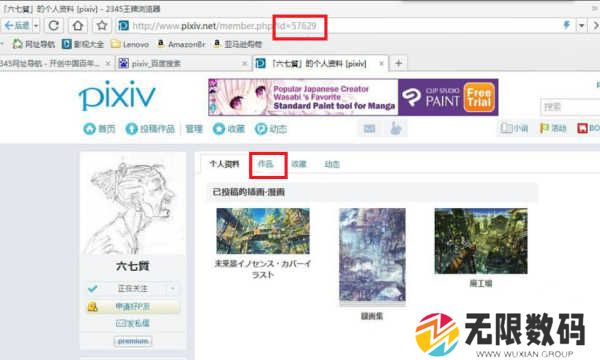Open 动态 feed in pixiv nav
600x360 pixels.
(271, 129)
